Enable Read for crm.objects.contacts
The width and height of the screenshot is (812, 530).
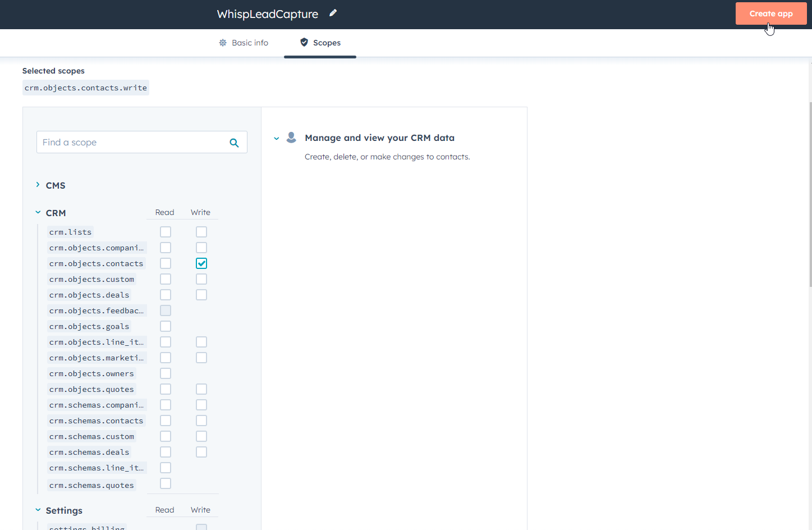coord(166,263)
